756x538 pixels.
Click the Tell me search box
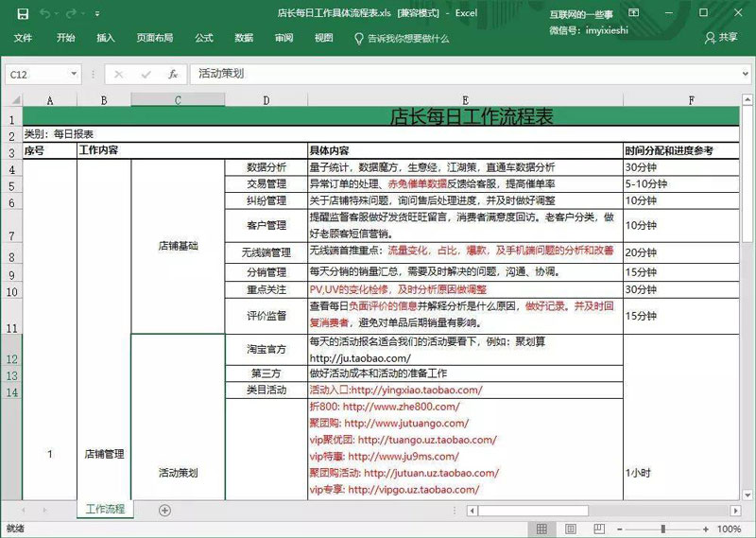pos(407,38)
